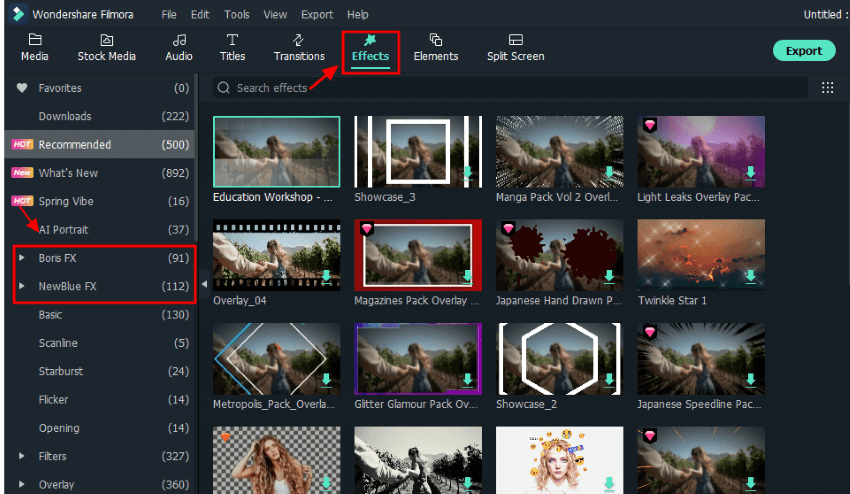Download Japanese Hand Drawn Pack effect

609,277
